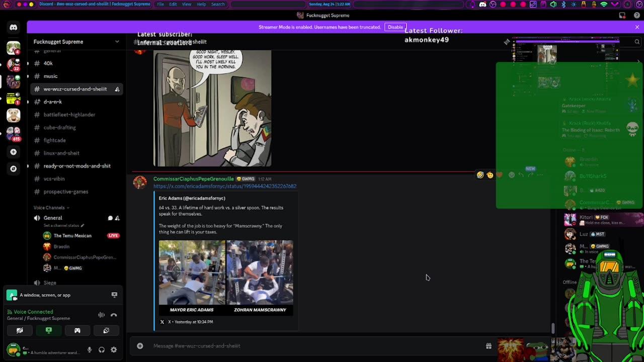Open Eric Adams tweet author link
This screenshot has height=362, width=644.
coord(192,199)
